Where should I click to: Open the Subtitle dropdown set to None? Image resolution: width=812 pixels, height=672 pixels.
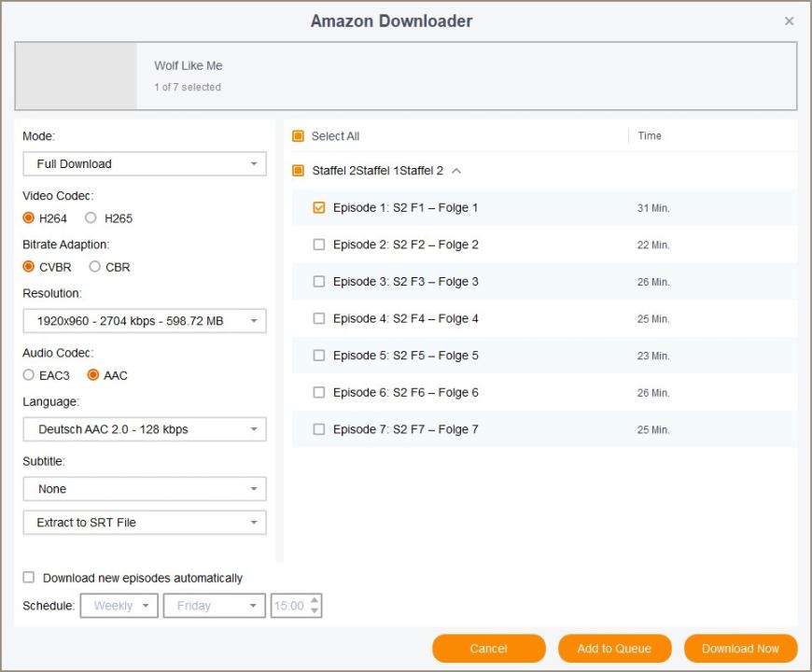click(x=145, y=489)
